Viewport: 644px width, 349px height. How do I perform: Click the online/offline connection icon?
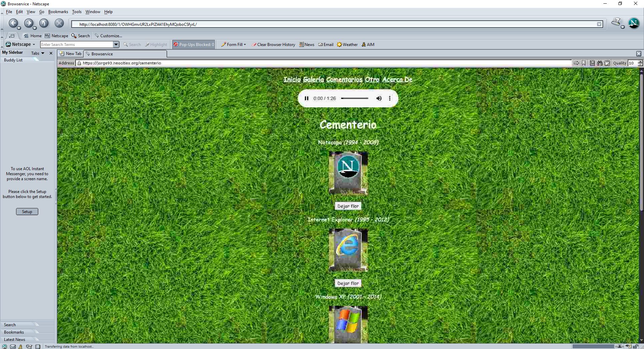(620, 346)
